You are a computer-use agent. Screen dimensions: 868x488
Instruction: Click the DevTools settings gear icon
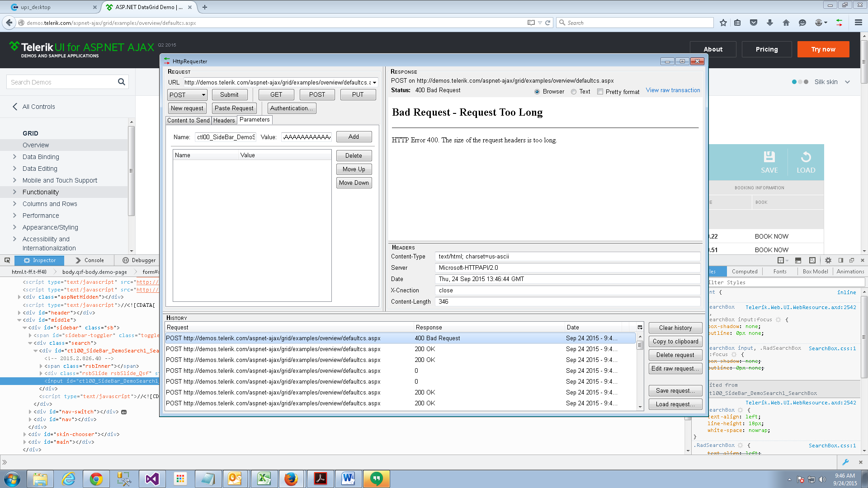[828, 260]
